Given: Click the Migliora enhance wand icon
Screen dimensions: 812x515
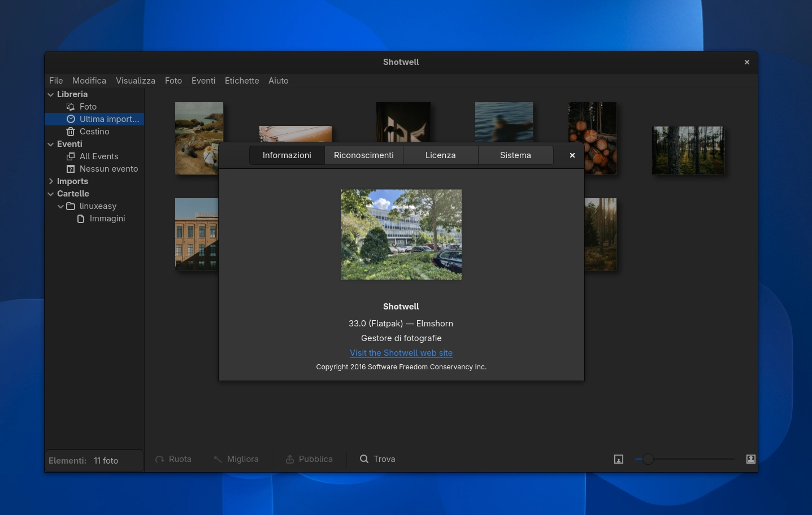Looking at the screenshot, I should pos(218,459).
